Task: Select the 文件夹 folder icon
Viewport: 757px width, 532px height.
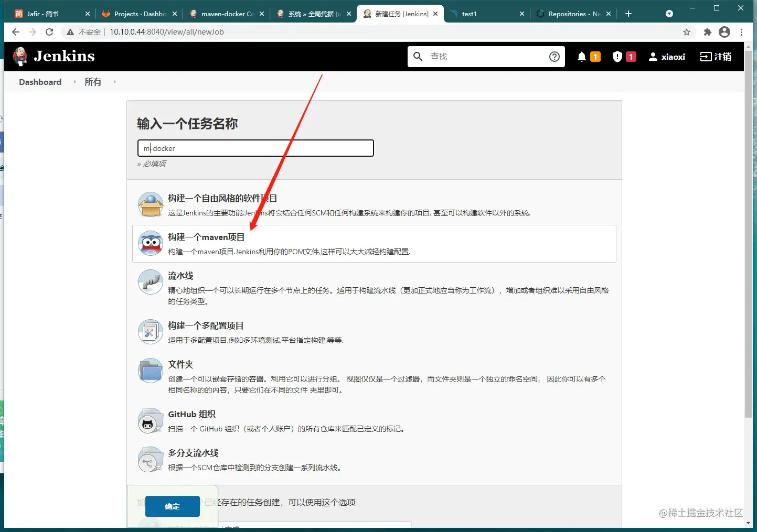Action: (x=151, y=371)
